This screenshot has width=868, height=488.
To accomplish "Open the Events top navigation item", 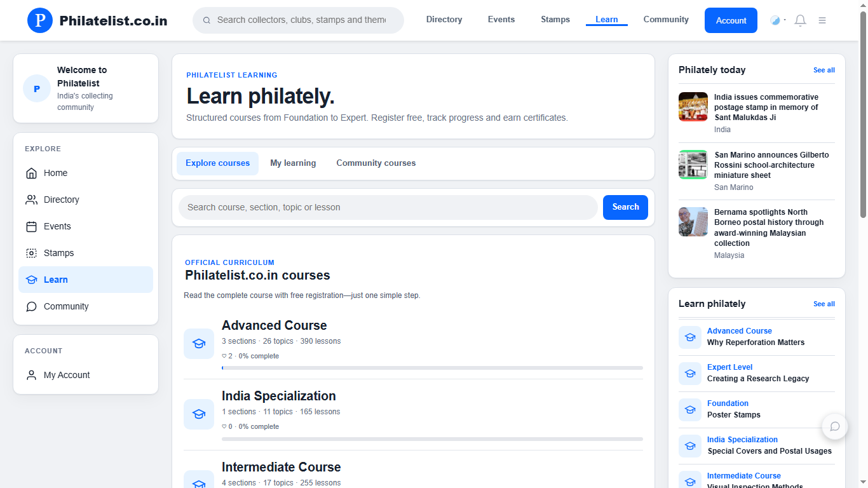I will click(501, 20).
